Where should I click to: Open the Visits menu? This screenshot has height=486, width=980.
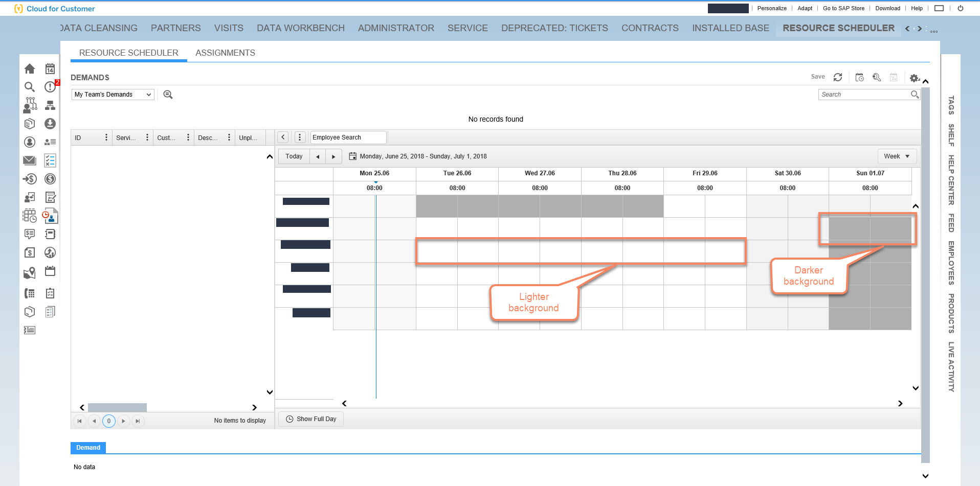(229, 28)
